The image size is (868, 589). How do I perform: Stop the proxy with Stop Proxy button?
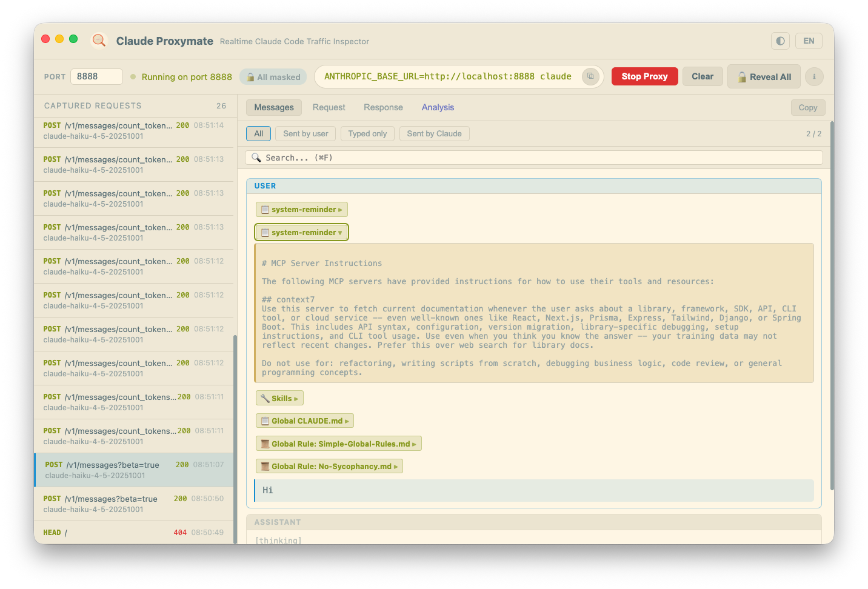[x=644, y=76]
